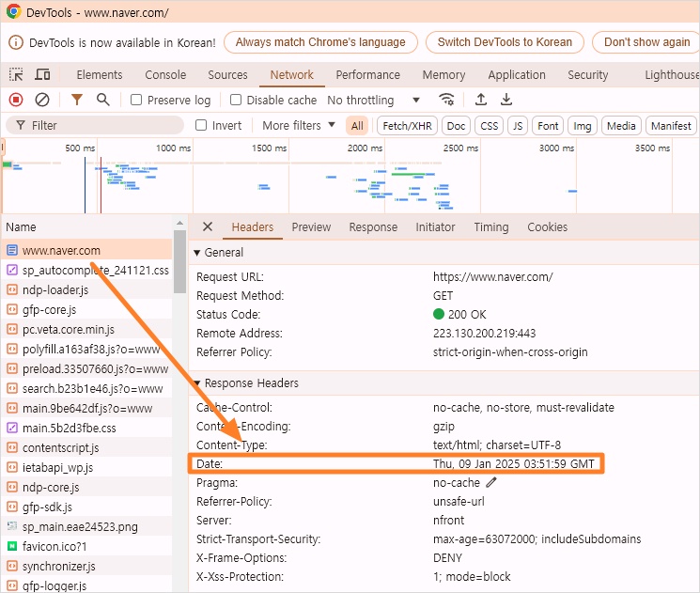700x593 pixels.
Task: Click Don't show again button
Action: (x=646, y=42)
